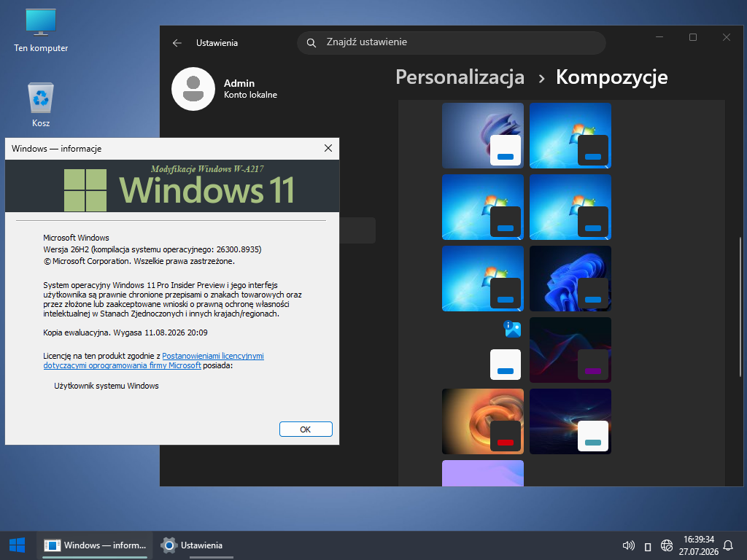Select the spotlight theme with info icon

click(483, 350)
